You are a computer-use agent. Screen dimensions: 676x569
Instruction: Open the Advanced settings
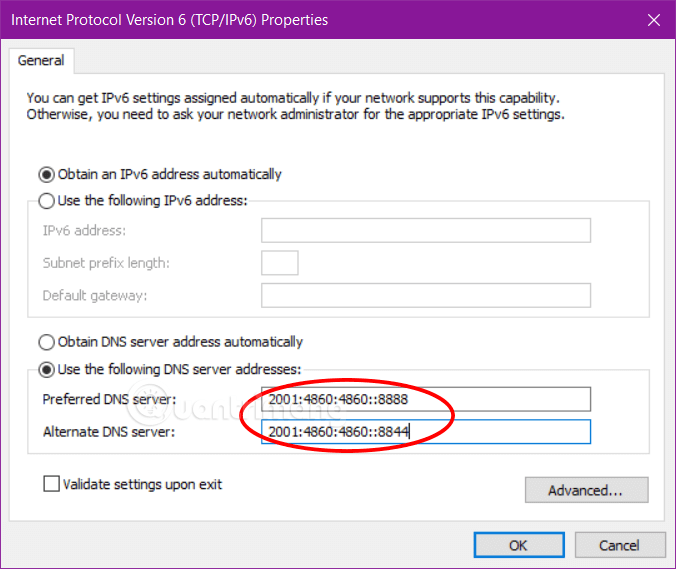click(x=586, y=490)
